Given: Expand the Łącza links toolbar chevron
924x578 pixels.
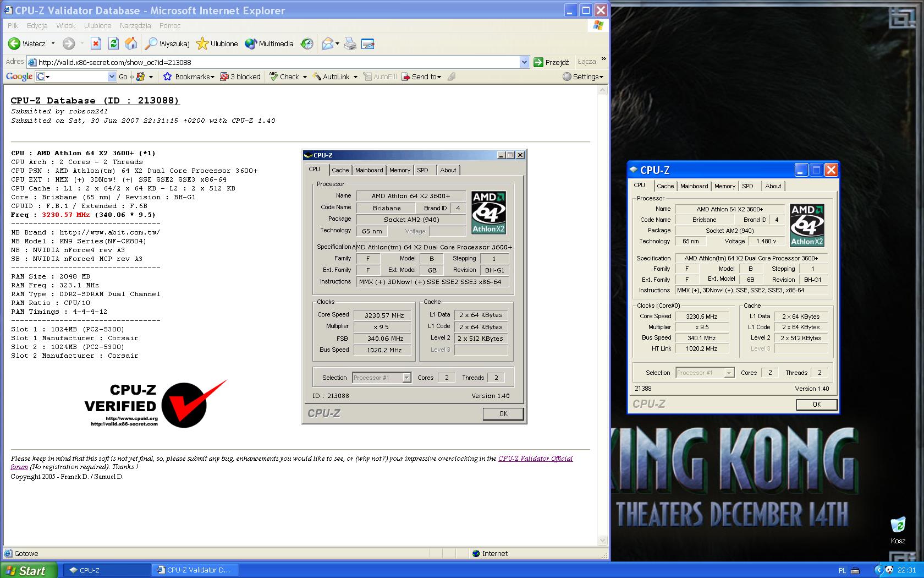Looking at the screenshot, I should point(603,59).
